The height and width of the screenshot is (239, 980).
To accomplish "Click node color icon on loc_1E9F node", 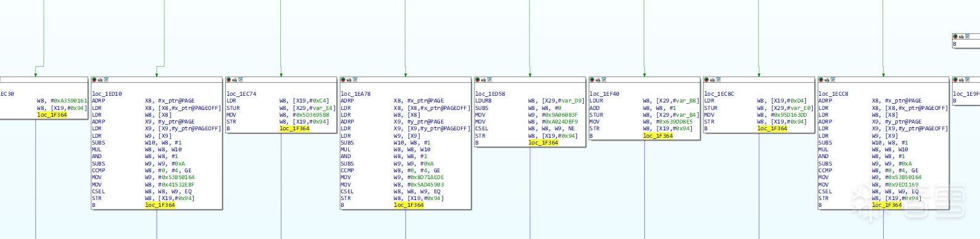I will click(x=955, y=80).
